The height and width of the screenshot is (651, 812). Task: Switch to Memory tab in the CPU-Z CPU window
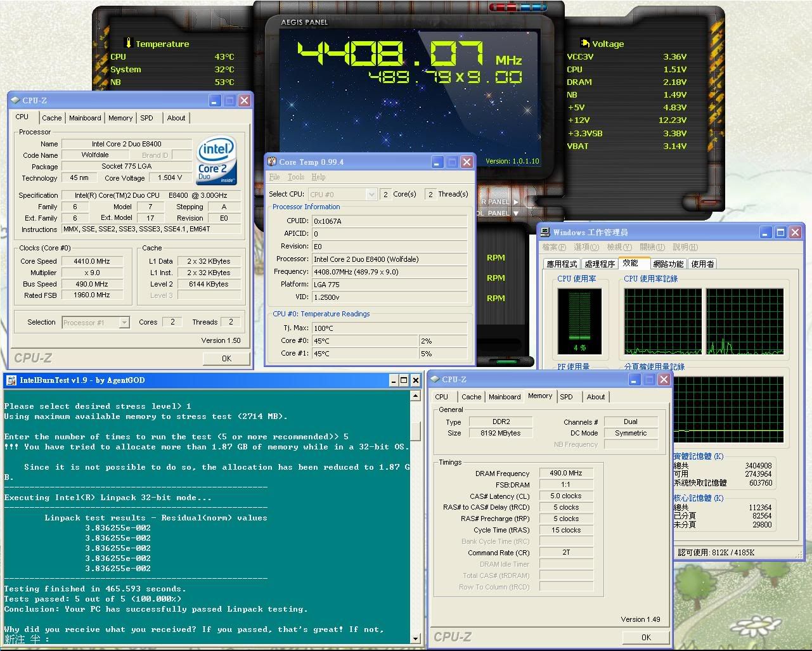tap(120, 118)
